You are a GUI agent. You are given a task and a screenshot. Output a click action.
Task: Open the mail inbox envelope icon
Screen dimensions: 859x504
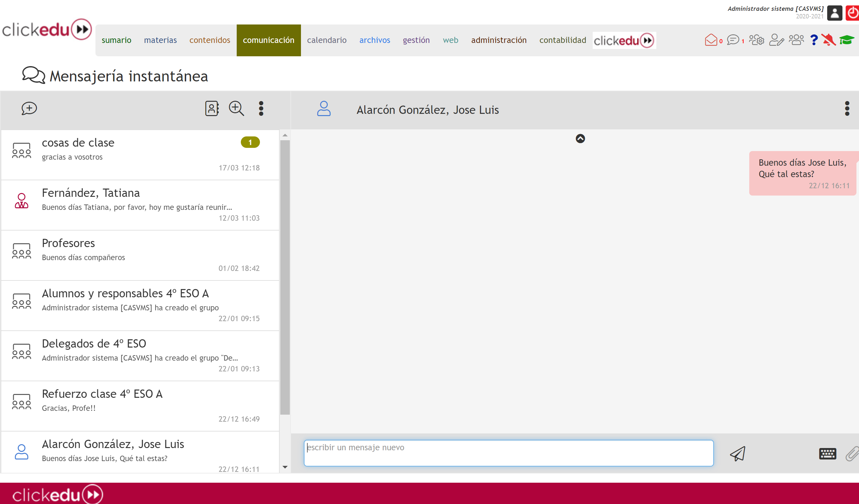pyautogui.click(x=711, y=40)
